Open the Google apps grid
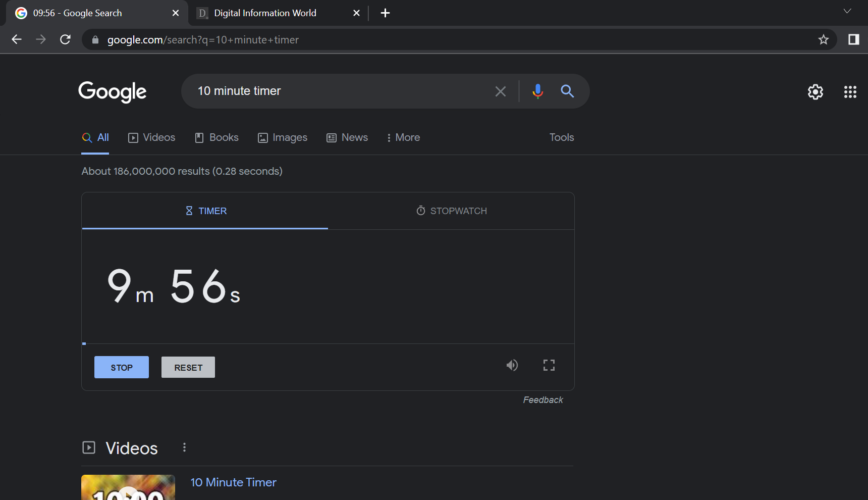 click(850, 92)
